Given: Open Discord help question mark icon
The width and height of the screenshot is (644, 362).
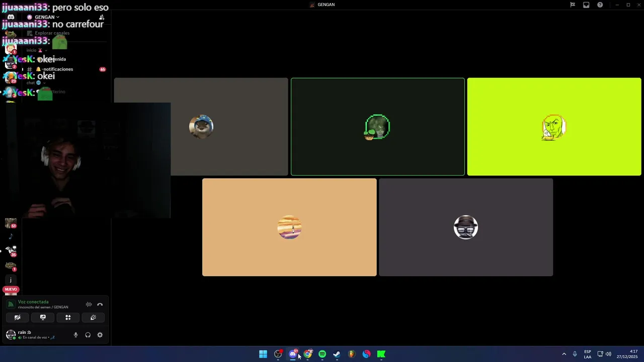Looking at the screenshot, I should point(600,5).
